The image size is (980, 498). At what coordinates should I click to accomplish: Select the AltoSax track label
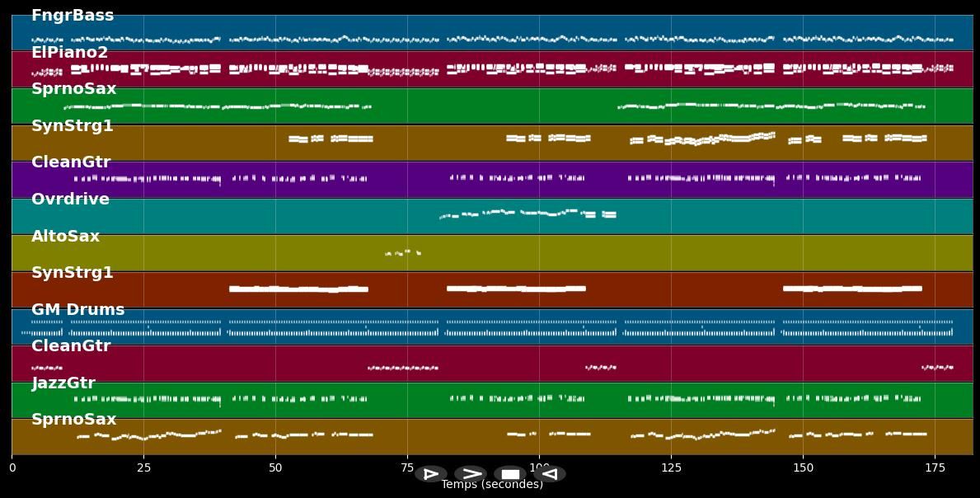[65, 237]
